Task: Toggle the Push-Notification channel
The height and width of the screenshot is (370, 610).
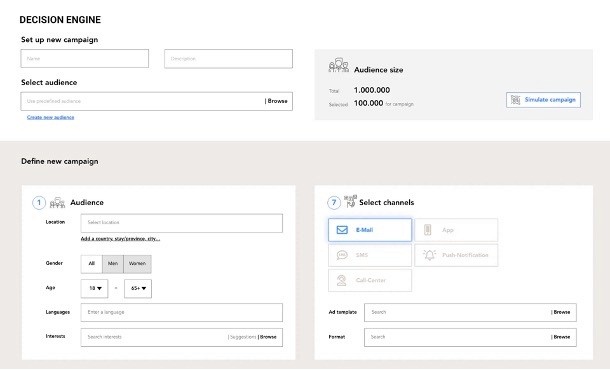Action: pos(456,255)
